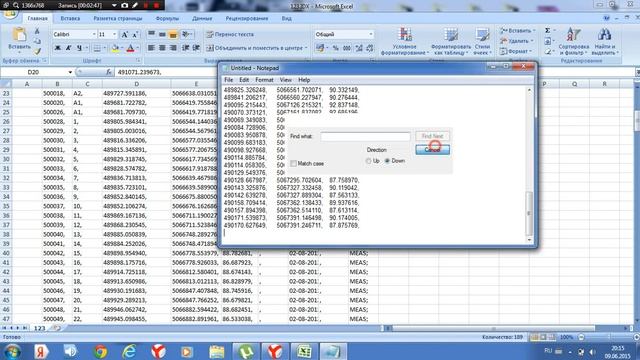The height and width of the screenshot is (360, 640).
Task: Switch to the Данные ribbon tab
Action: point(202,18)
